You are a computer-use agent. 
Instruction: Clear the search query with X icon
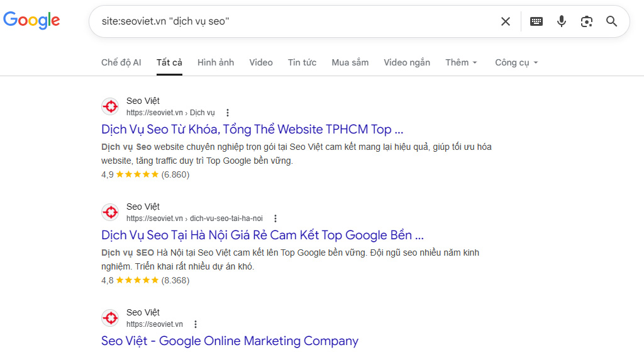pos(506,21)
